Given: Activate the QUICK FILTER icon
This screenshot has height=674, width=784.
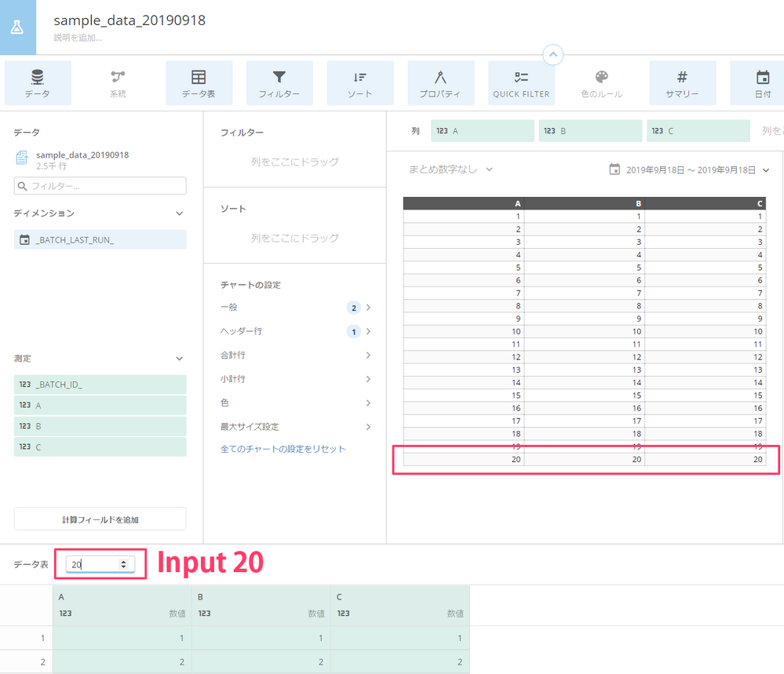Looking at the screenshot, I should point(521,82).
